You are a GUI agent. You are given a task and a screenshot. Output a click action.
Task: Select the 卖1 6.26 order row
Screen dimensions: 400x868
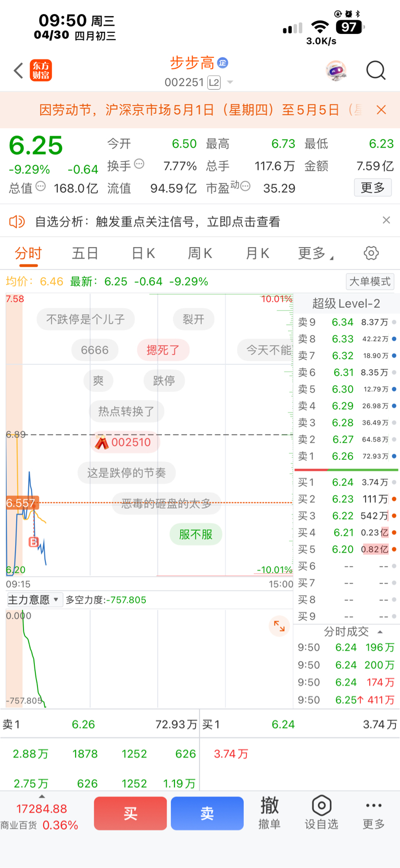347,456
